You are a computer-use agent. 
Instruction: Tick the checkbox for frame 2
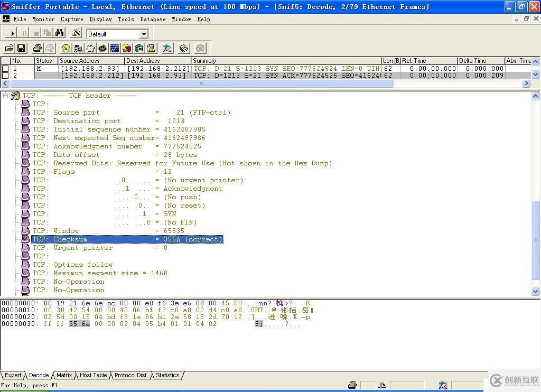(5, 75)
